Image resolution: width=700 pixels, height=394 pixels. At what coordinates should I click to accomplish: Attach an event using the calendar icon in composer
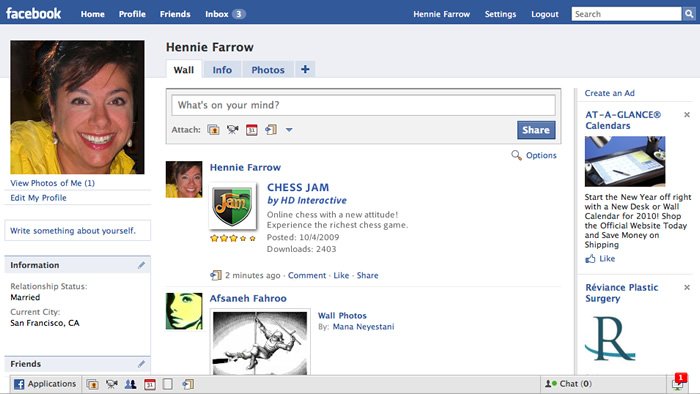pyautogui.click(x=252, y=130)
